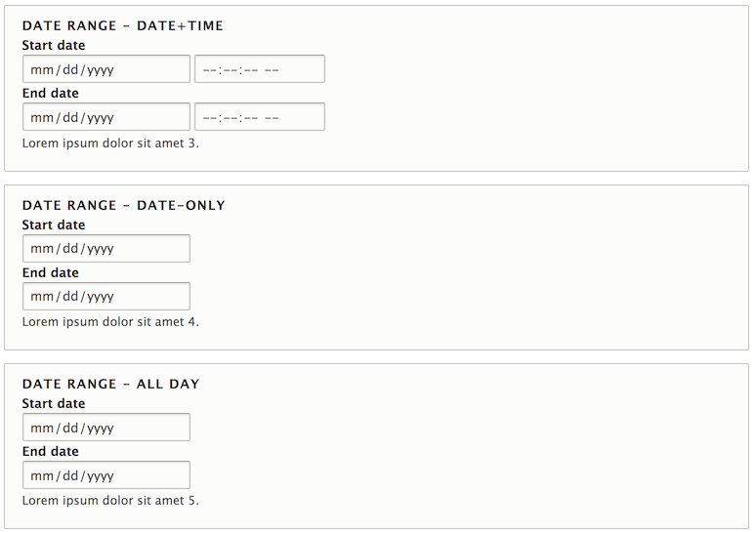Select year segment of All Day end date
The width and height of the screenshot is (756, 533).
[99, 475]
